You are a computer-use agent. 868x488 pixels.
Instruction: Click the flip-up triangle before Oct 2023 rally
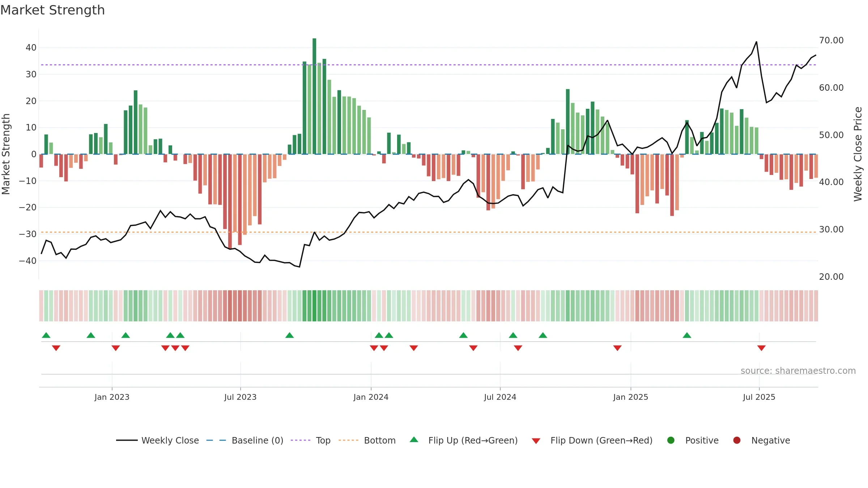pos(289,335)
